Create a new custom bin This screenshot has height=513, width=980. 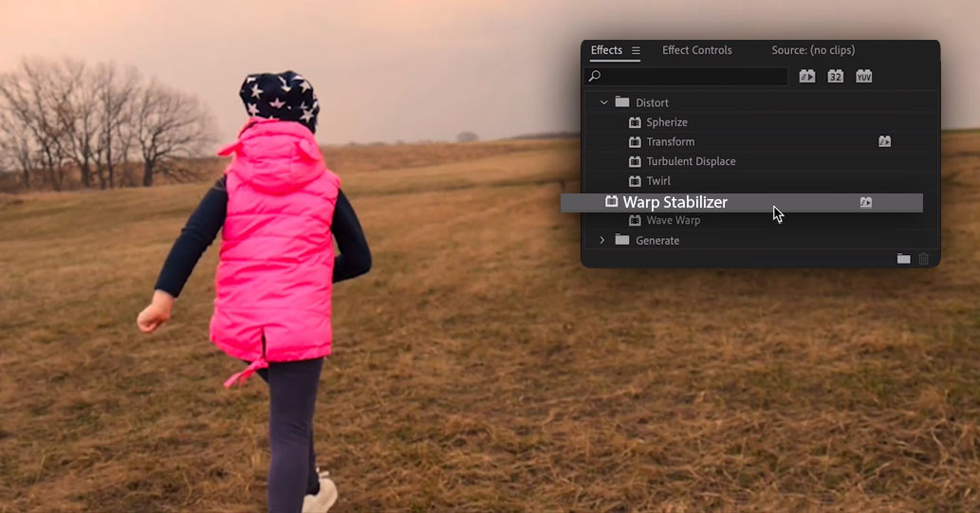click(903, 259)
